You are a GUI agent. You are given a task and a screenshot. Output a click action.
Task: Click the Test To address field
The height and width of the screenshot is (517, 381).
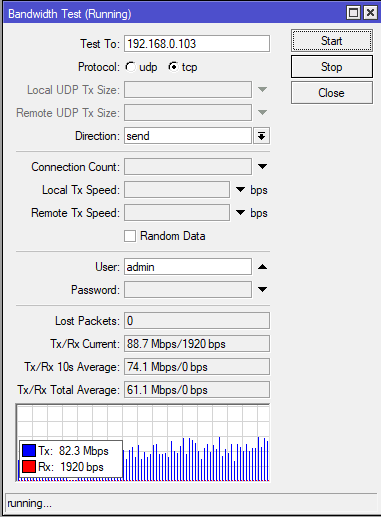[197, 44]
